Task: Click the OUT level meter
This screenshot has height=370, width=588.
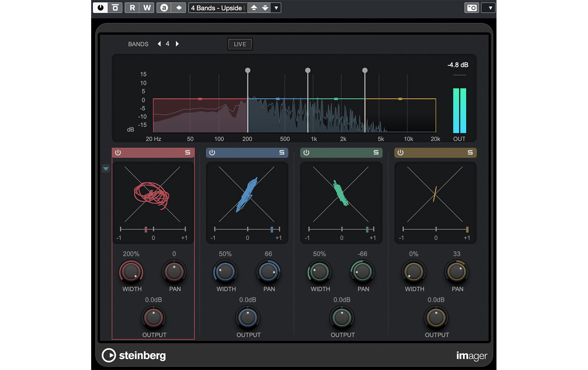Action: coord(459,110)
